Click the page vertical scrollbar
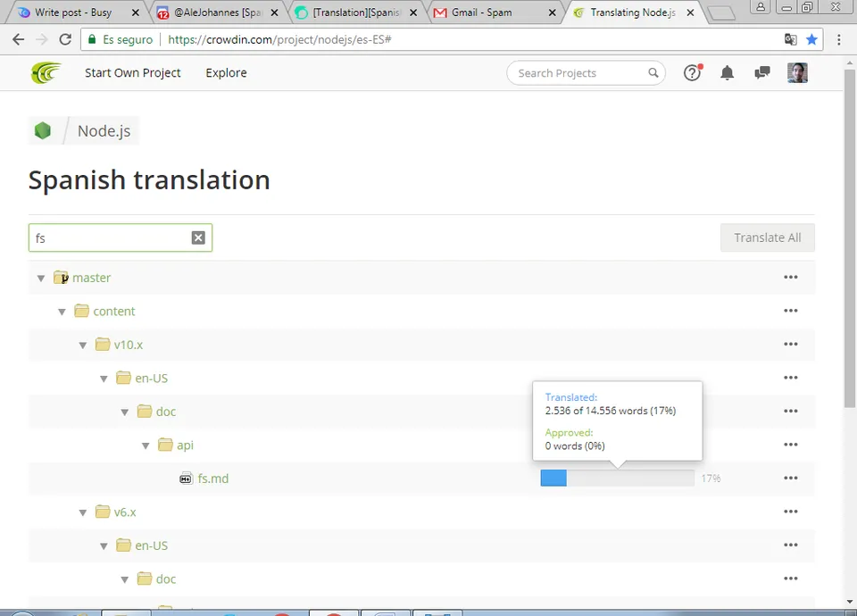 click(x=849, y=238)
